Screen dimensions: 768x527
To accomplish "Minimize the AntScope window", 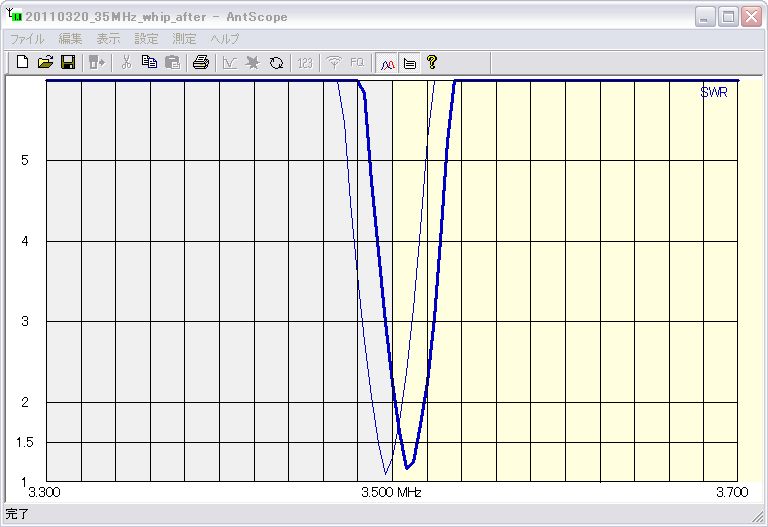I will [x=704, y=17].
